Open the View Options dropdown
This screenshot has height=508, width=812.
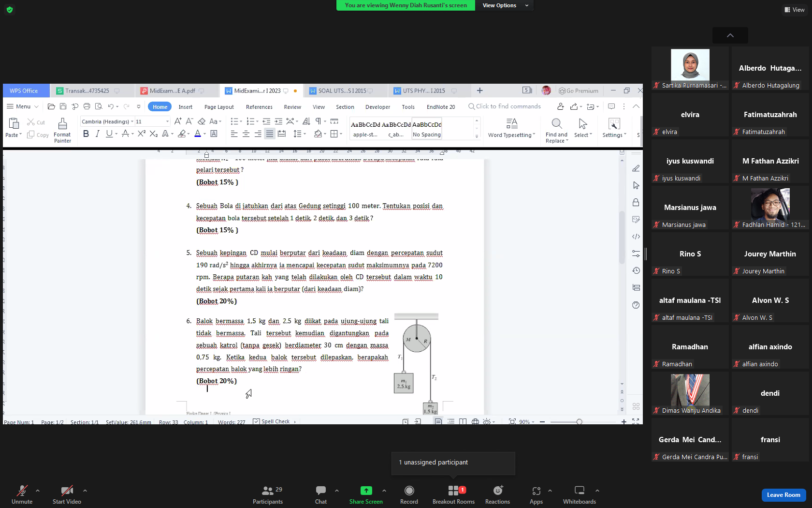505,5
